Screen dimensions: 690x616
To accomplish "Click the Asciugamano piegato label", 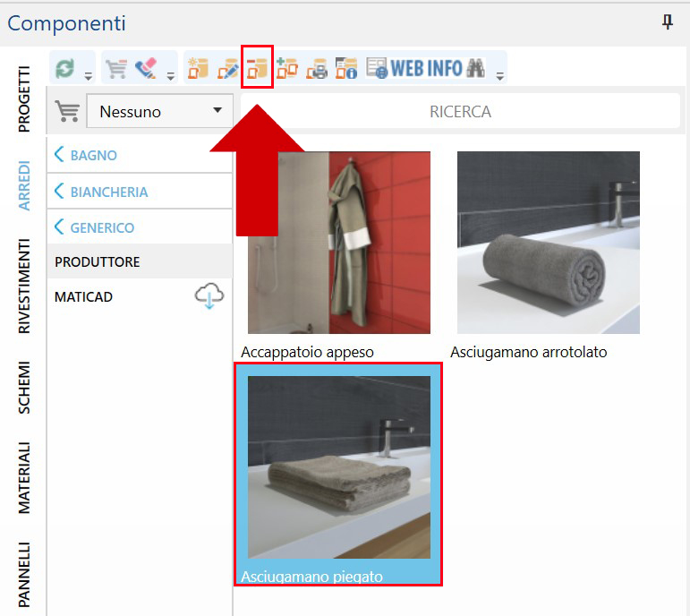I will point(311,576).
